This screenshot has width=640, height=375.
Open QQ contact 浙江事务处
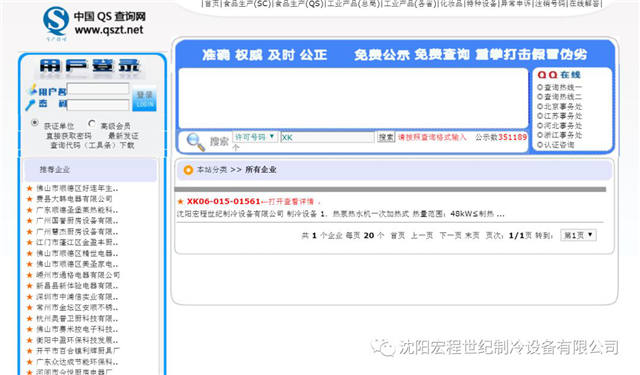click(563, 135)
